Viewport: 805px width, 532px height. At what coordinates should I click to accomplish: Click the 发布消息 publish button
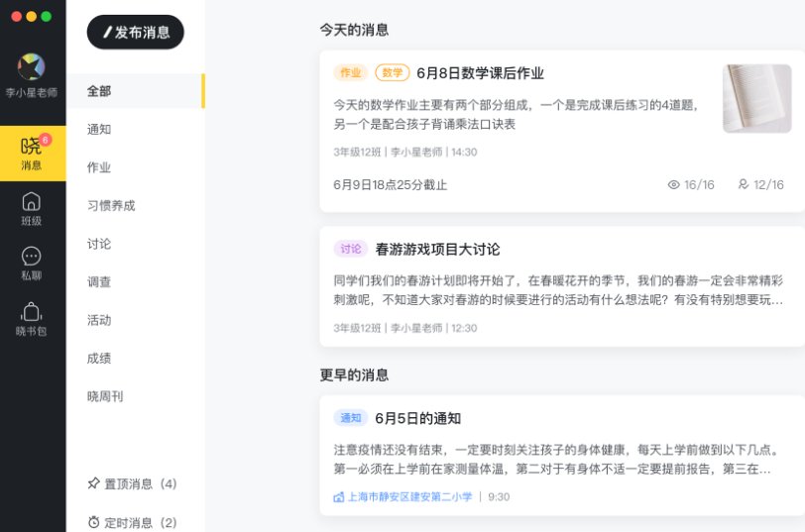coord(136,33)
